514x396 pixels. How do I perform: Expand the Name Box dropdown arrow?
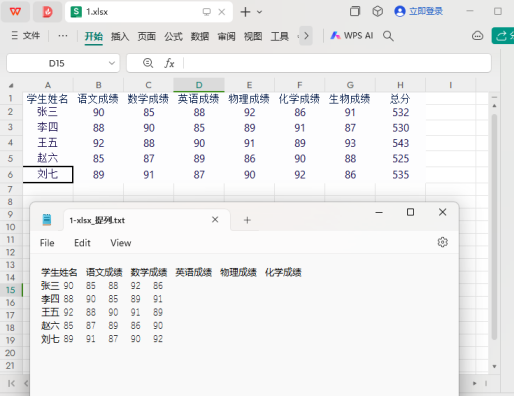pos(112,63)
